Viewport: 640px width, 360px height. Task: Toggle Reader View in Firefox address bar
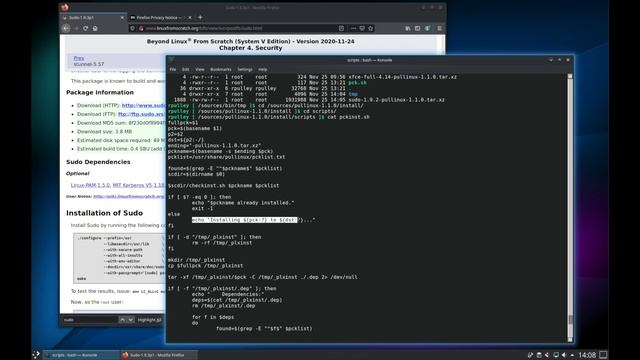(341, 28)
